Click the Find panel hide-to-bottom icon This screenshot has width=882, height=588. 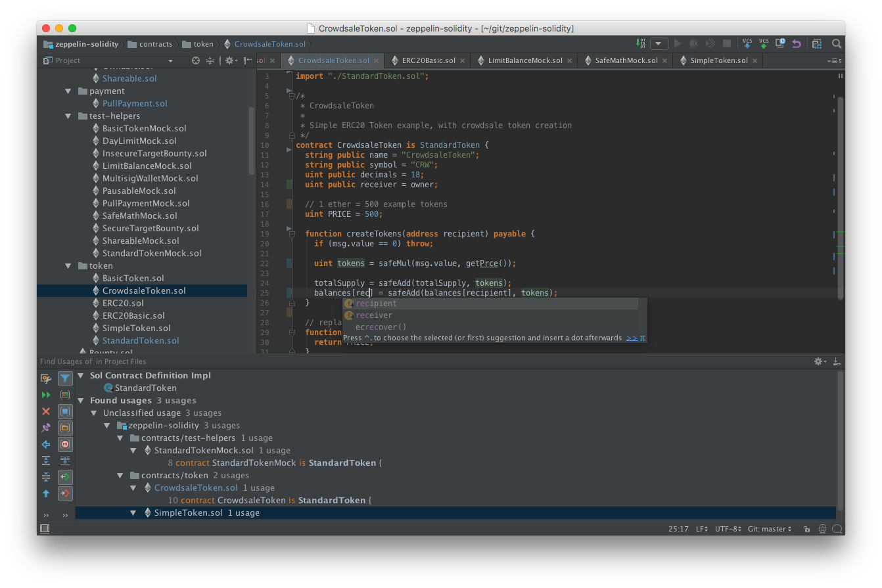point(837,361)
